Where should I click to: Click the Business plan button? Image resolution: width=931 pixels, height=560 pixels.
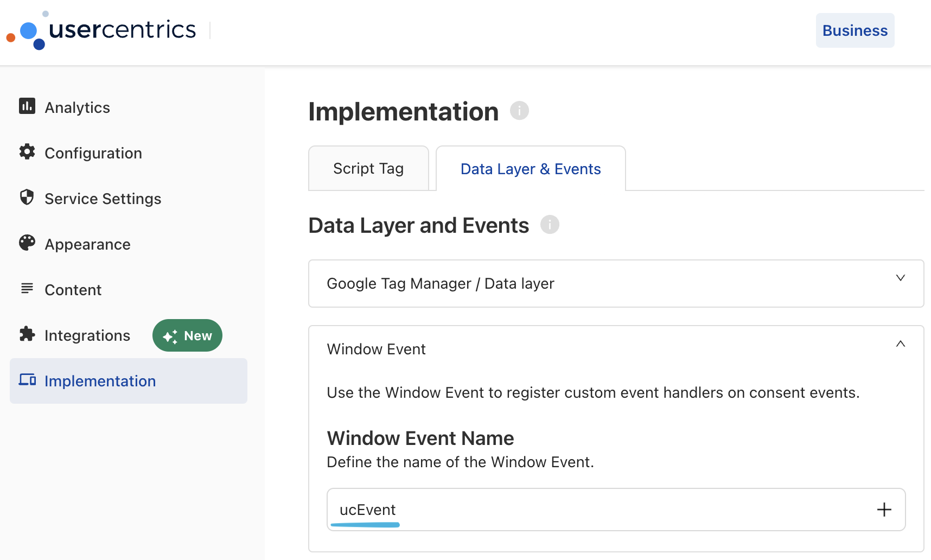coord(855,30)
